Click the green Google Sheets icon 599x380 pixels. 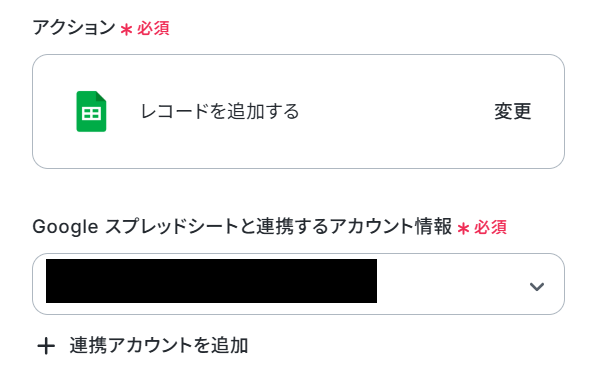click(x=91, y=112)
